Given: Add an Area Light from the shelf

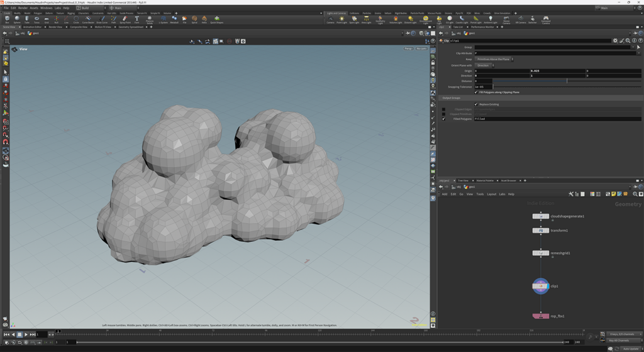Looking at the screenshot, I should (367, 19).
